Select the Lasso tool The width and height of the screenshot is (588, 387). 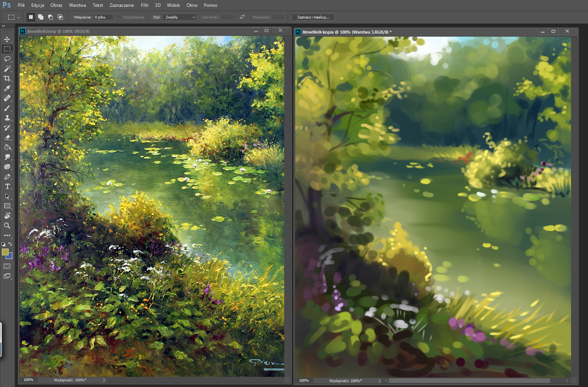pos(7,59)
